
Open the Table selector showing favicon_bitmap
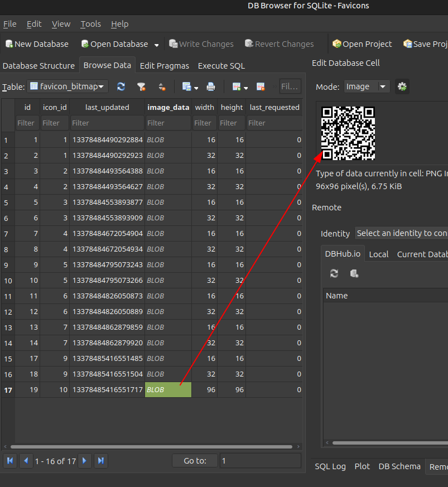click(x=67, y=86)
